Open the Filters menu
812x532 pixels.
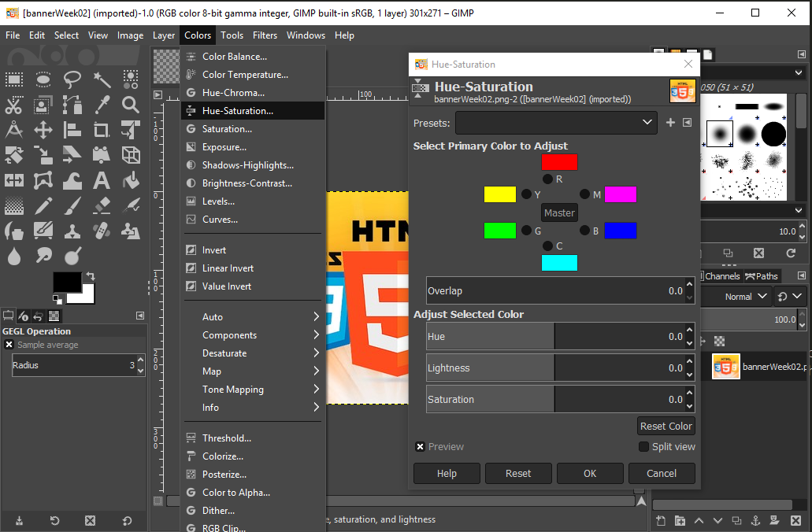pos(265,35)
